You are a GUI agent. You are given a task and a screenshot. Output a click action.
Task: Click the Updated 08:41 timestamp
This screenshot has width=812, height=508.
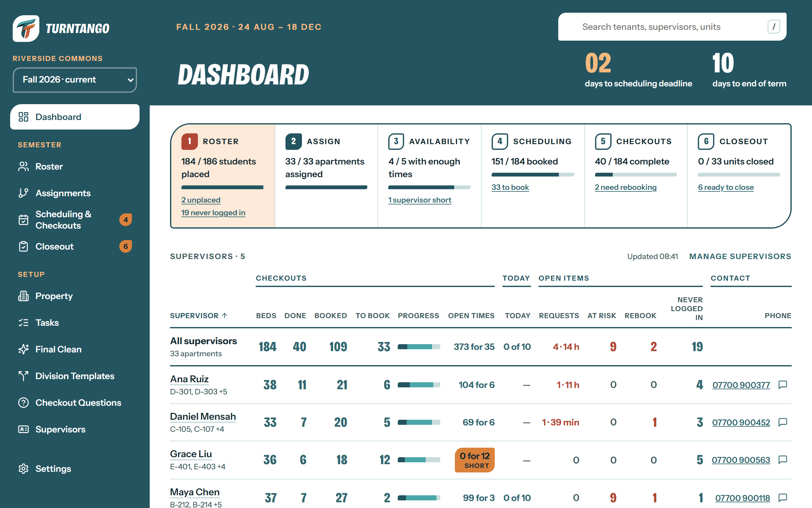(x=652, y=256)
